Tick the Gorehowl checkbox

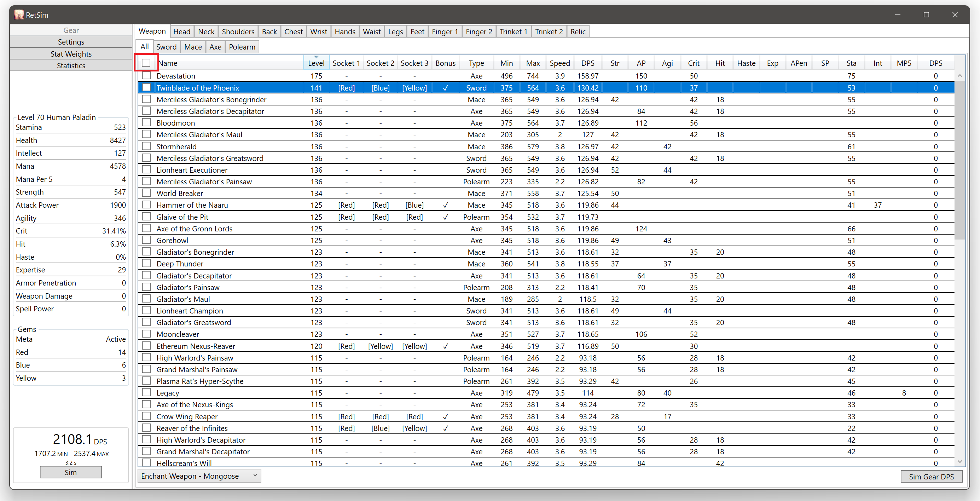pos(146,240)
